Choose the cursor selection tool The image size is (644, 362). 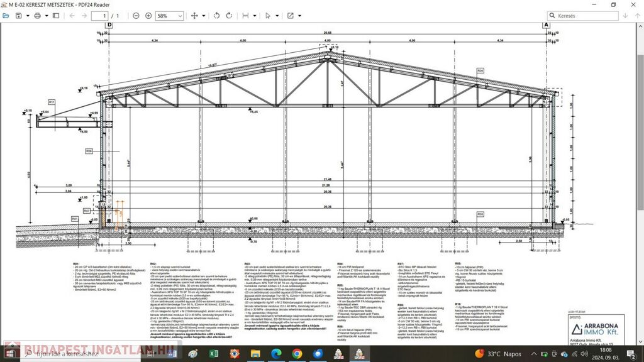click(x=269, y=16)
